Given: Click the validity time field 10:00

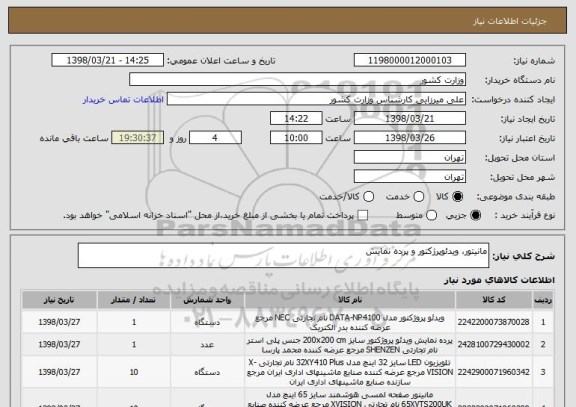Looking at the screenshot, I should click(x=296, y=138).
